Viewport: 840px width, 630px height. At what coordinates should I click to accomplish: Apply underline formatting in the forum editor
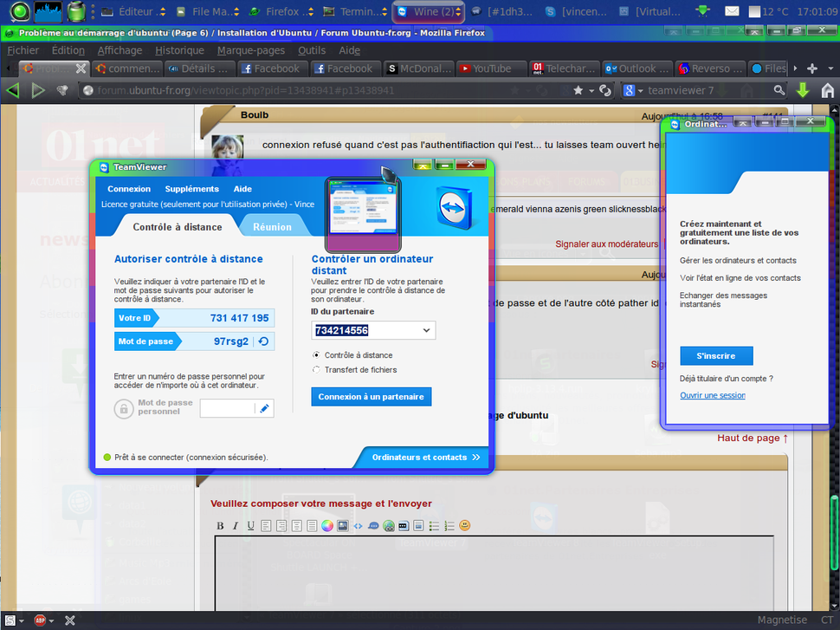click(251, 526)
